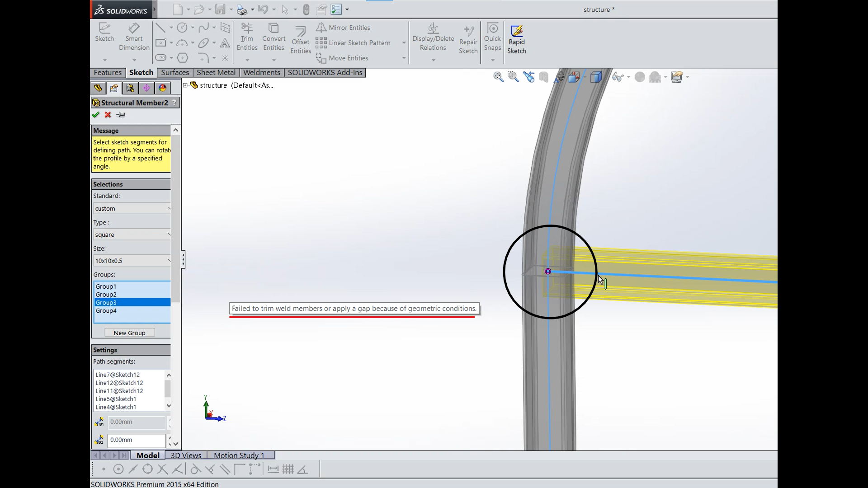
Task: Click the Section View icon
Action: coord(544,77)
